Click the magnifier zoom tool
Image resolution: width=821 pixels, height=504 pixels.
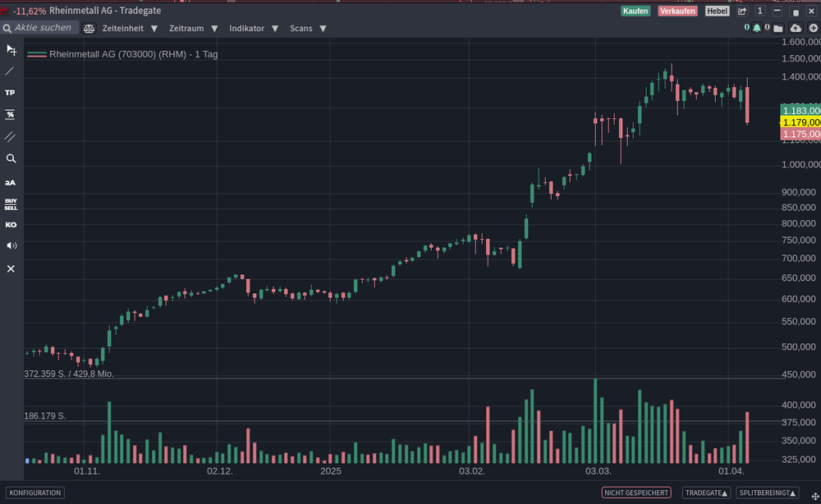11,158
